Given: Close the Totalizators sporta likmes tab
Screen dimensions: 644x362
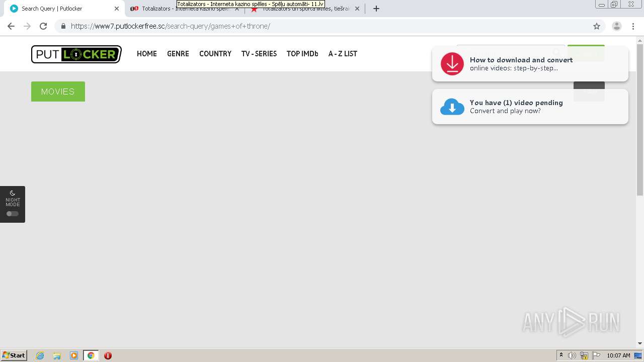Looking at the screenshot, I should tap(357, 9).
